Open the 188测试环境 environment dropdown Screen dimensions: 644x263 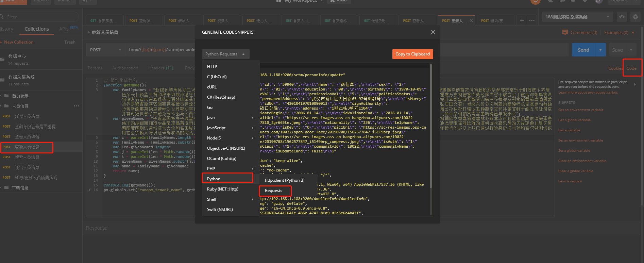[577, 17]
